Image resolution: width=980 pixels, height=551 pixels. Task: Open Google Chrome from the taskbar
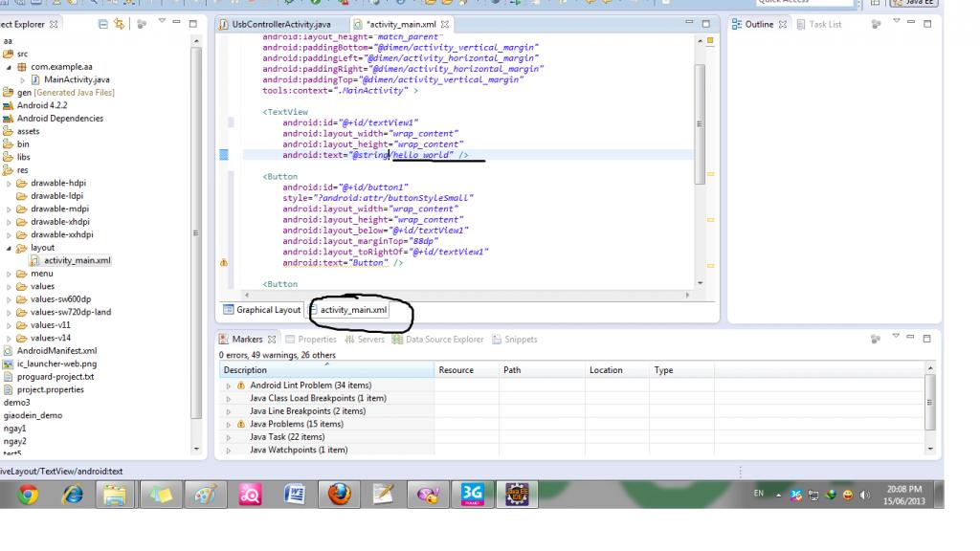pos(29,495)
